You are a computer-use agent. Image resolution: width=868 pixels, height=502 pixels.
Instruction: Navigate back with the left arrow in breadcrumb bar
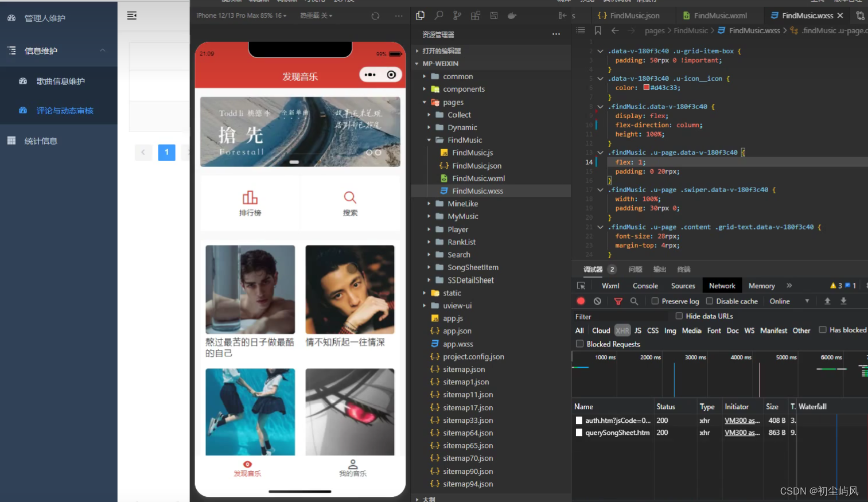615,30
